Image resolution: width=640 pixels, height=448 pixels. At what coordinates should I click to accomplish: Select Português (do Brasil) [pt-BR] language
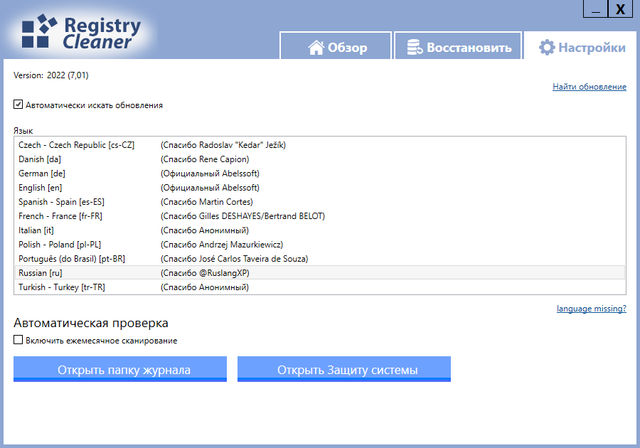pyautogui.click(x=320, y=259)
